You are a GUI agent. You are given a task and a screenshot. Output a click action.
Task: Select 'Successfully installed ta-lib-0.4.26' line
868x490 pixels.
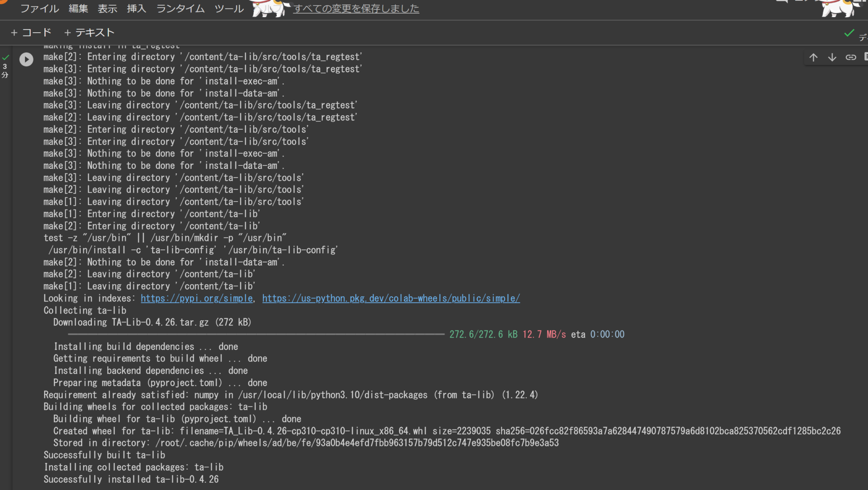coord(131,479)
